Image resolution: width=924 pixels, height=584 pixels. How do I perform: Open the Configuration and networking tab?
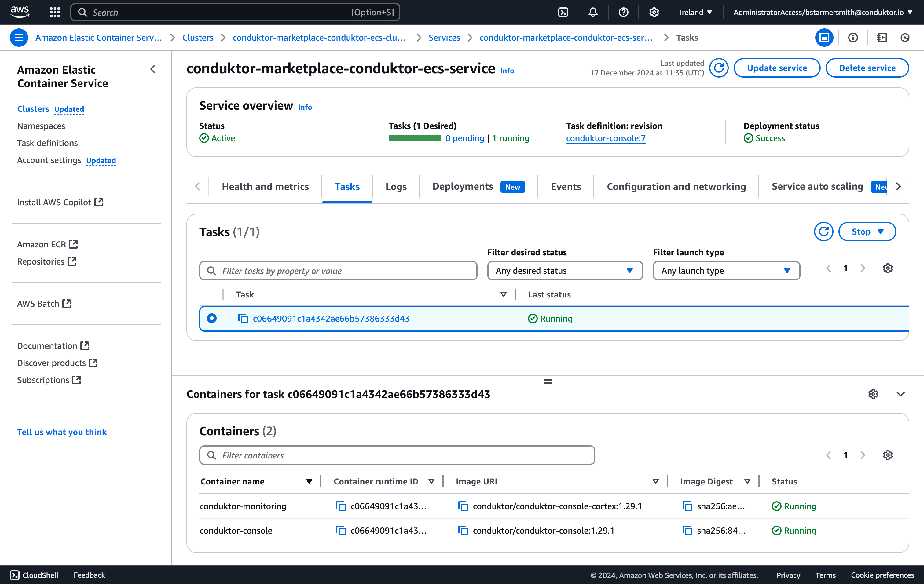coord(676,187)
